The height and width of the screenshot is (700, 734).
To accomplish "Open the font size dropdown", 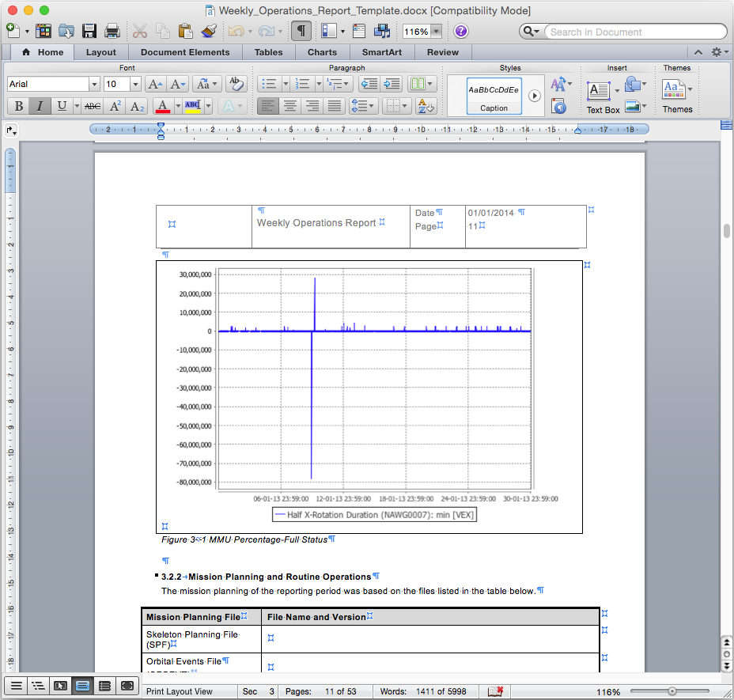I will (x=135, y=84).
